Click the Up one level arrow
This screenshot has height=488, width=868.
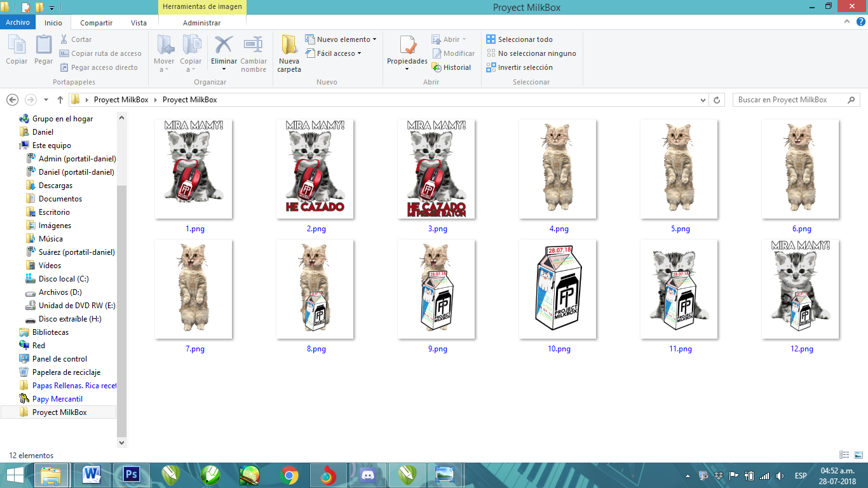[60, 100]
